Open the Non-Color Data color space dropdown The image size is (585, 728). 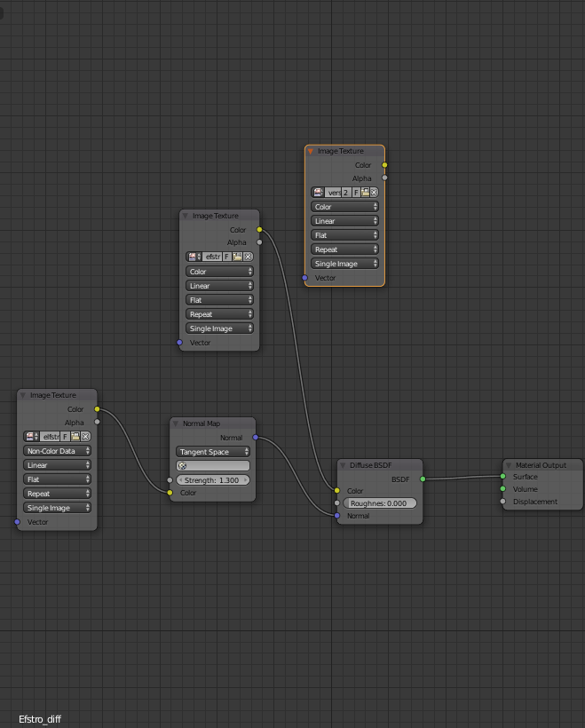coord(57,451)
